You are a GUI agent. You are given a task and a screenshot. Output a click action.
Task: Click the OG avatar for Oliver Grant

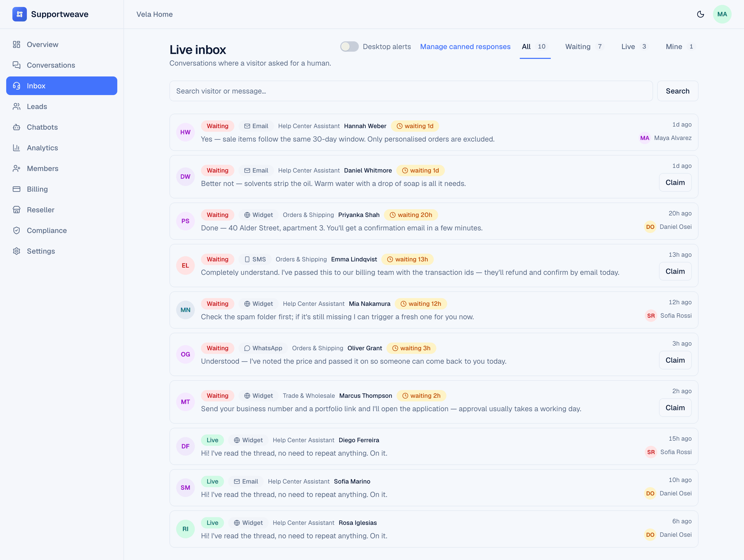coord(185,354)
